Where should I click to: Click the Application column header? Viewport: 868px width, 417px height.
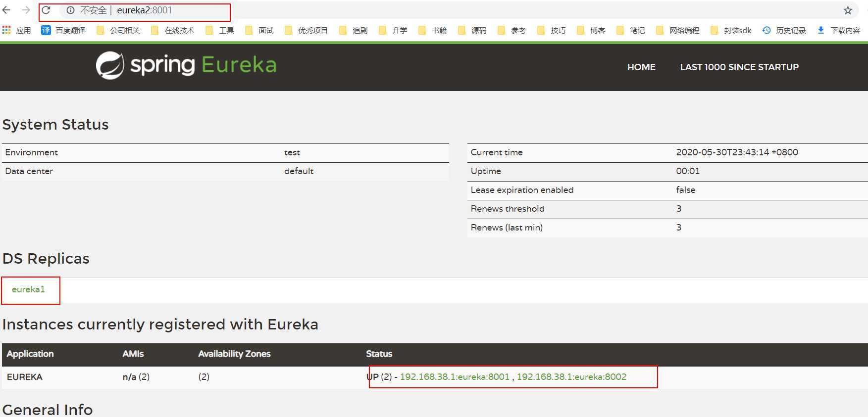30,354
